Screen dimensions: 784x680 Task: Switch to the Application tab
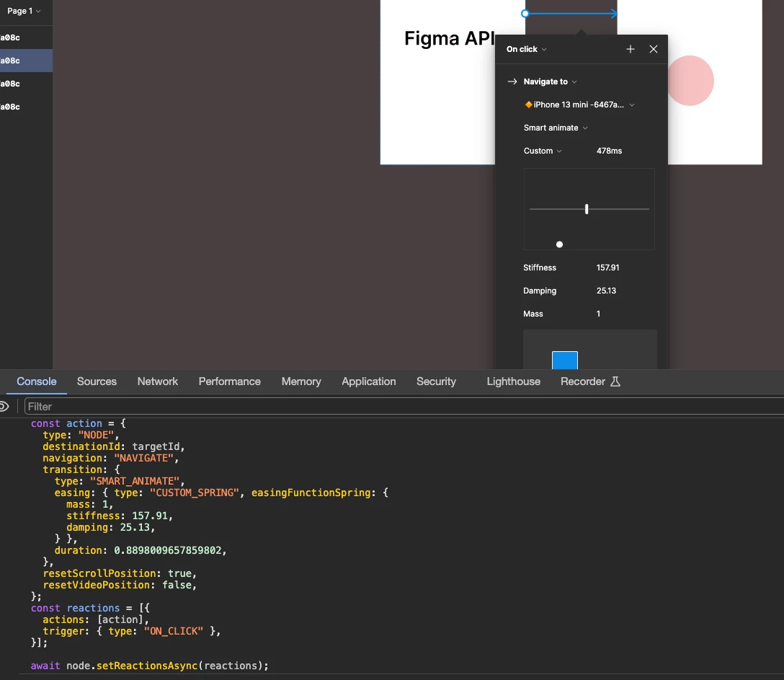click(368, 381)
